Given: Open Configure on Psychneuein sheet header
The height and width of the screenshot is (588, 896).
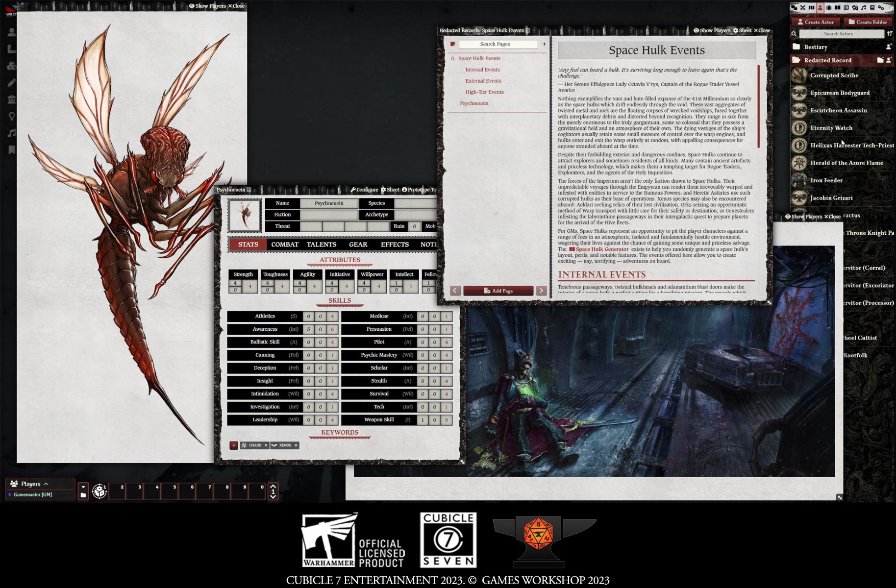Looking at the screenshot, I should coord(364,190).
